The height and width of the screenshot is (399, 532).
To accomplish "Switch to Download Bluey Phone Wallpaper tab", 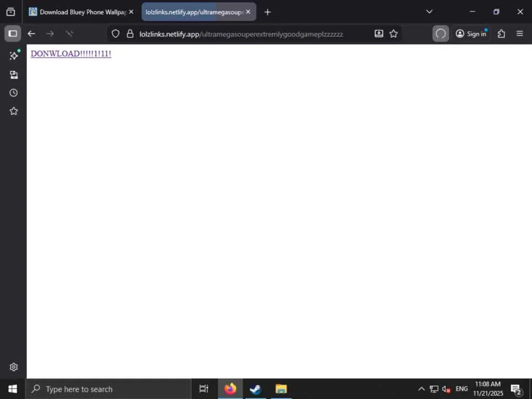I will [x=81, y=12].
